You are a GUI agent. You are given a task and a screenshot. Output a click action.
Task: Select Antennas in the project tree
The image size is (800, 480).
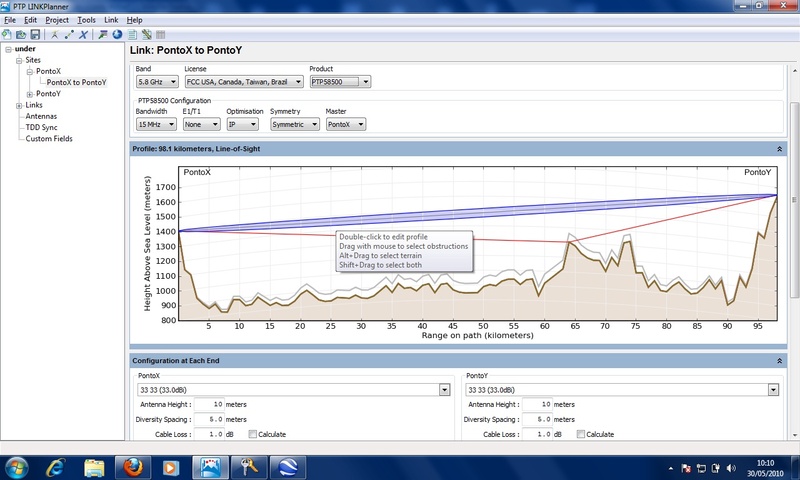coord(41,116)
